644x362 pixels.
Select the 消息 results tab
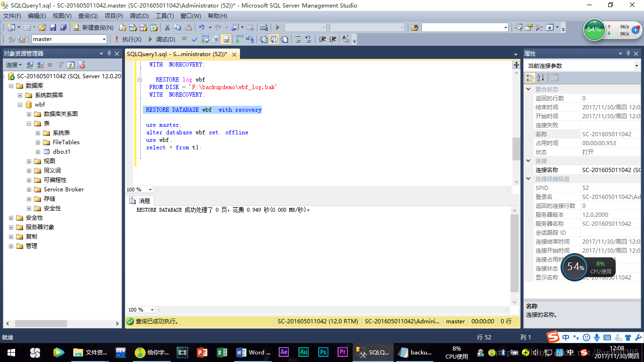coord(140,201)
